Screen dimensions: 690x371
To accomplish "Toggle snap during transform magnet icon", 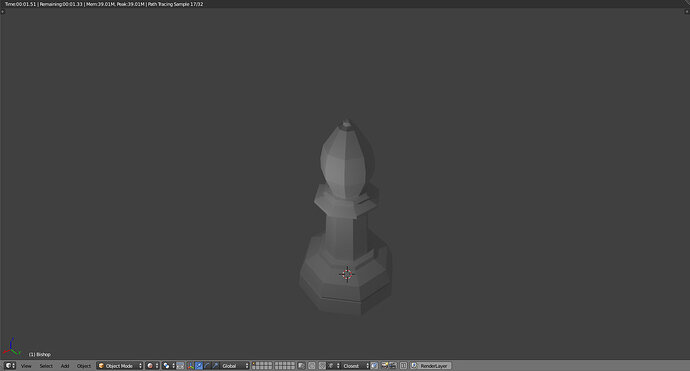I will tap(322, 366).
